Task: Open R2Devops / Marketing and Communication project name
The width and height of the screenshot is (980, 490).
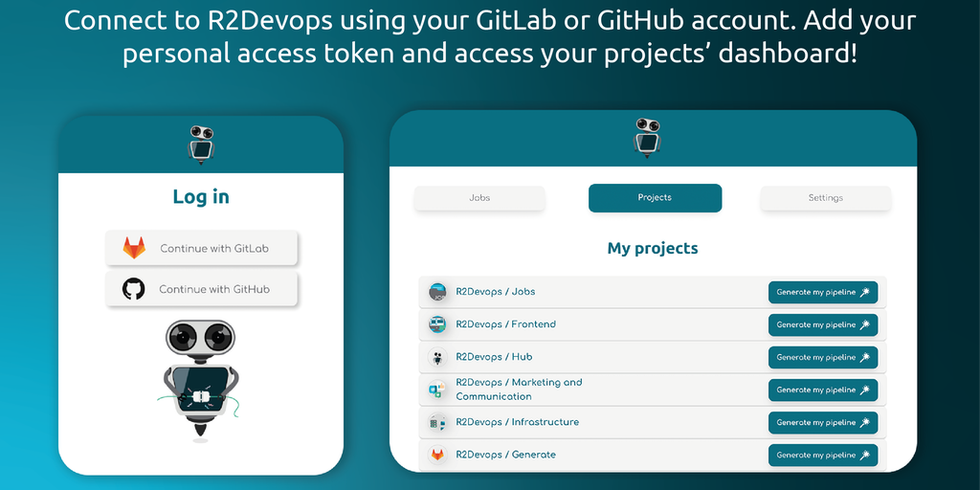Action: 519,390
